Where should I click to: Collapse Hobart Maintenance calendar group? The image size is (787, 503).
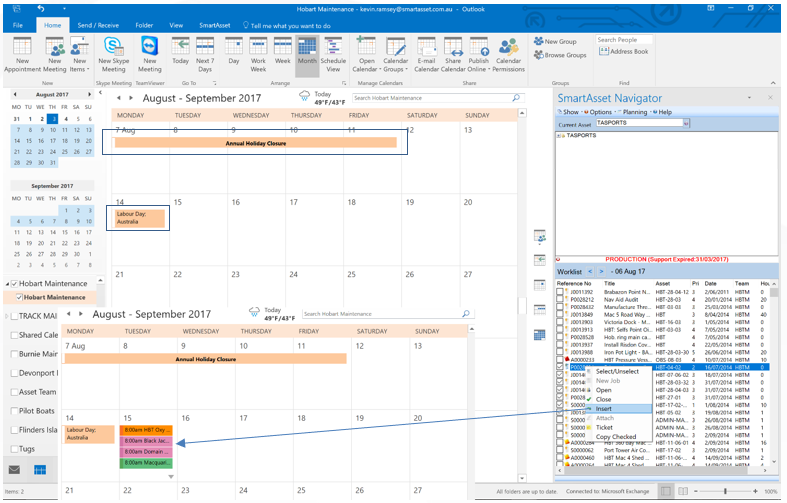tap(7, 284)
